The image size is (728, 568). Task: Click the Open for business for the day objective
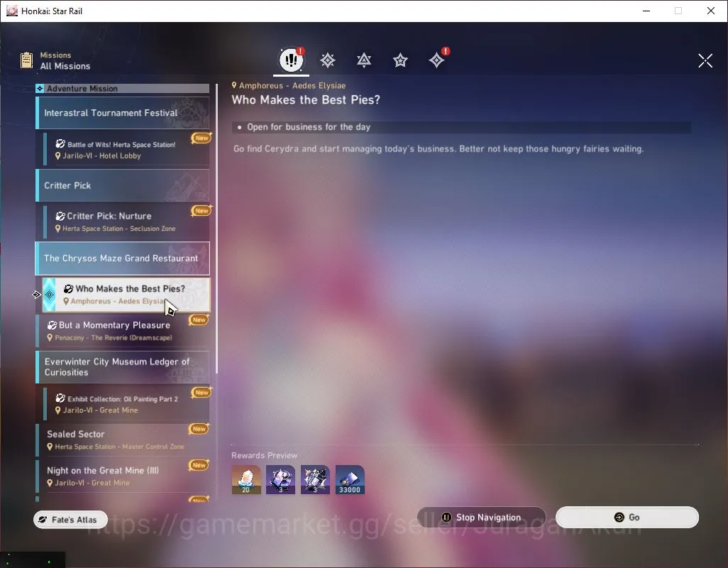click(461, 127)
